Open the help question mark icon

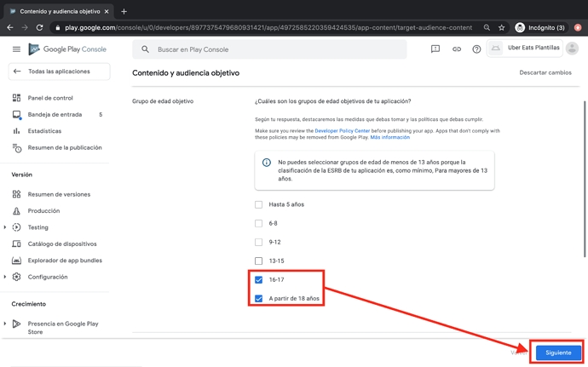476,49
